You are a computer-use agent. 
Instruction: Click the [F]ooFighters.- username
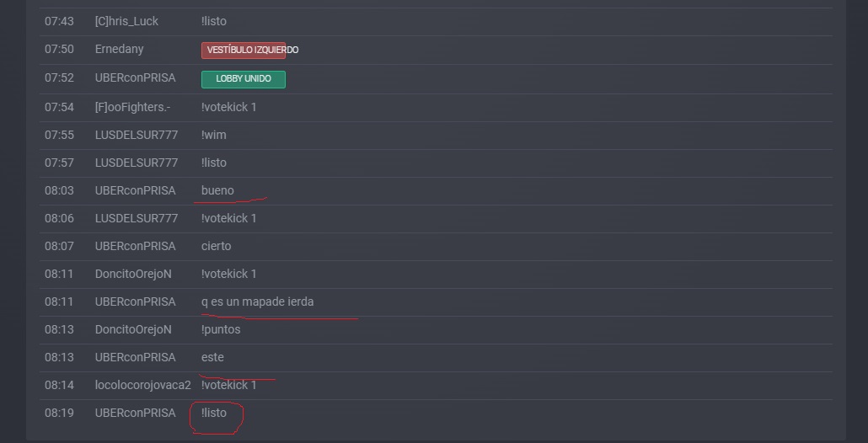[133, 107]
